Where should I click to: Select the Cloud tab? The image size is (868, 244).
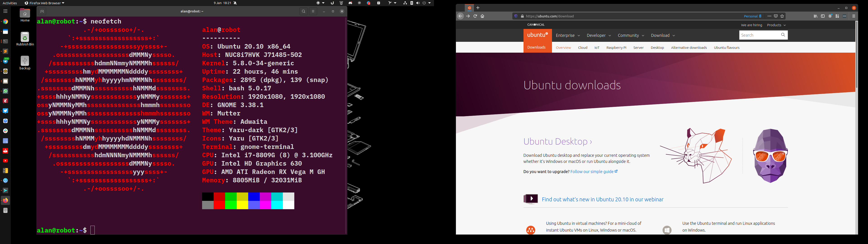tap(583, 48)
